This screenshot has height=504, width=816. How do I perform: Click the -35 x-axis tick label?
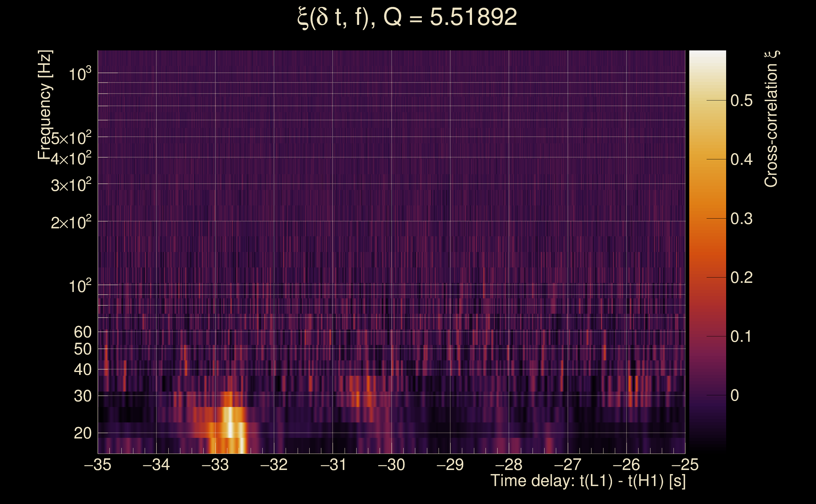98,465
